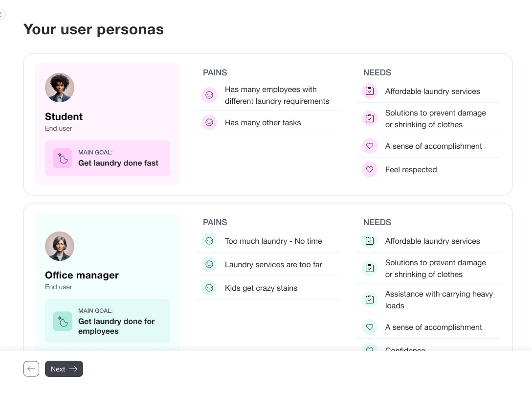Viewport: 532px width, 393px height.
Task: Select 'Get laundry done fast' goal box
Action: tap(108, 158)
